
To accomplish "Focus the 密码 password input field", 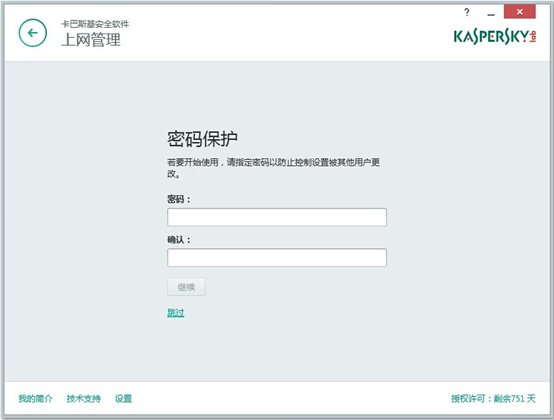I will [277, 217].
